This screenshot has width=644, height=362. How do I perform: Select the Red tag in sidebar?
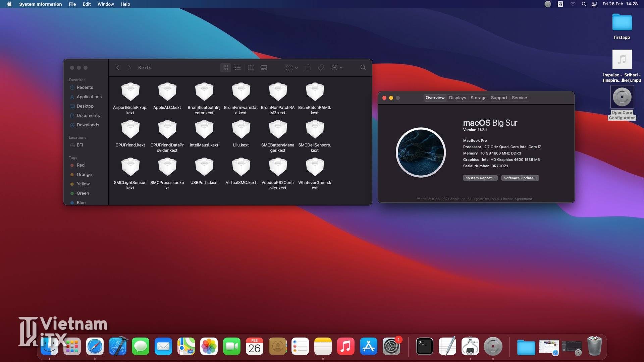[80, 165]
